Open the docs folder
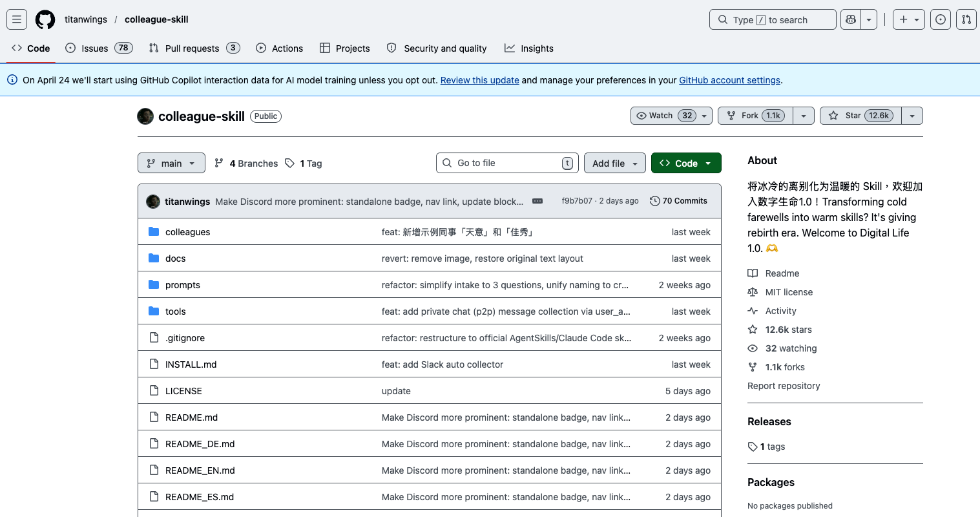Image resolution: width=980 pixels, height=517 pixels. 175,258
